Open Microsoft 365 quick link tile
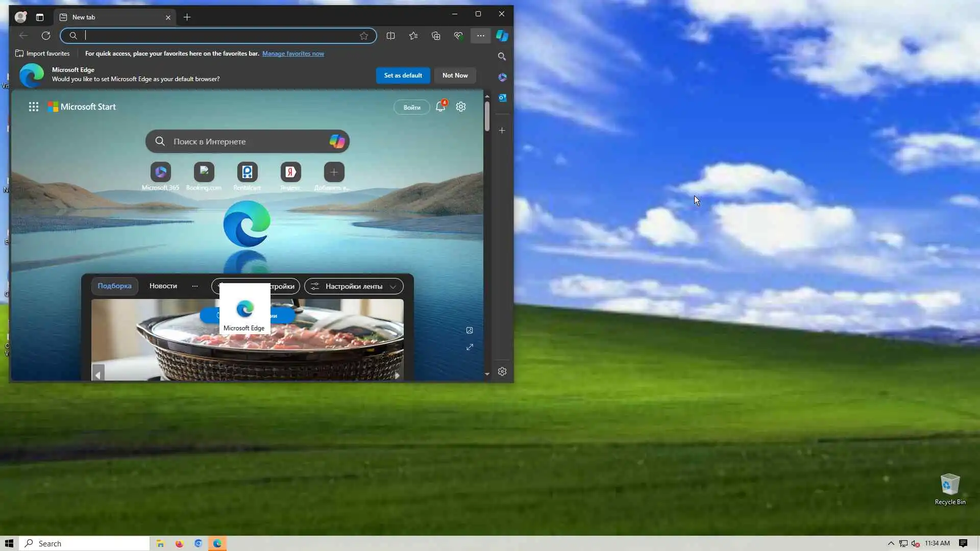 coord(160,172)
